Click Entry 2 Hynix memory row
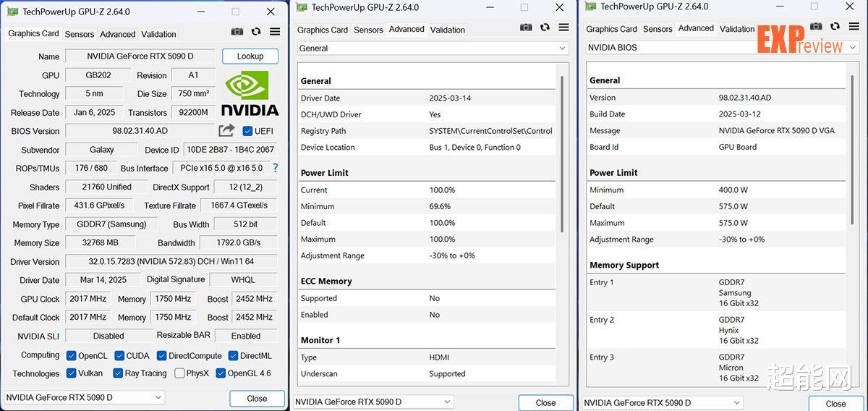This screenshot has width=868, height=411. click(x=715, y=330)
